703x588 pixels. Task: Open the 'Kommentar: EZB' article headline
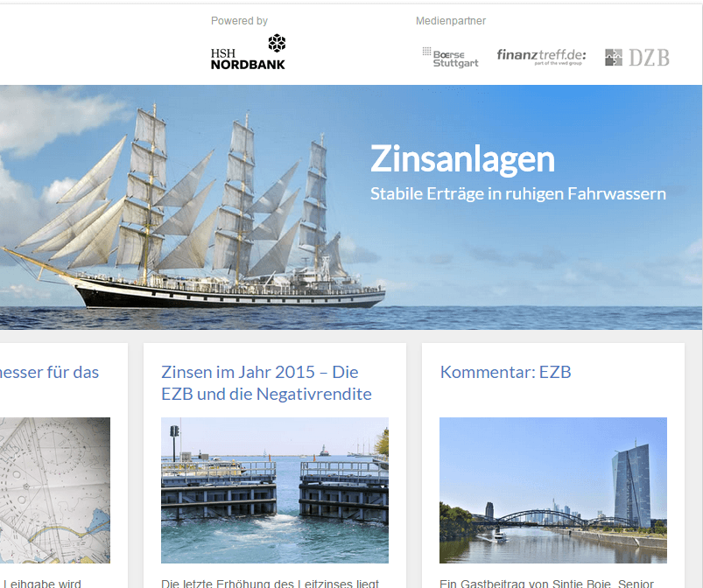505,372
